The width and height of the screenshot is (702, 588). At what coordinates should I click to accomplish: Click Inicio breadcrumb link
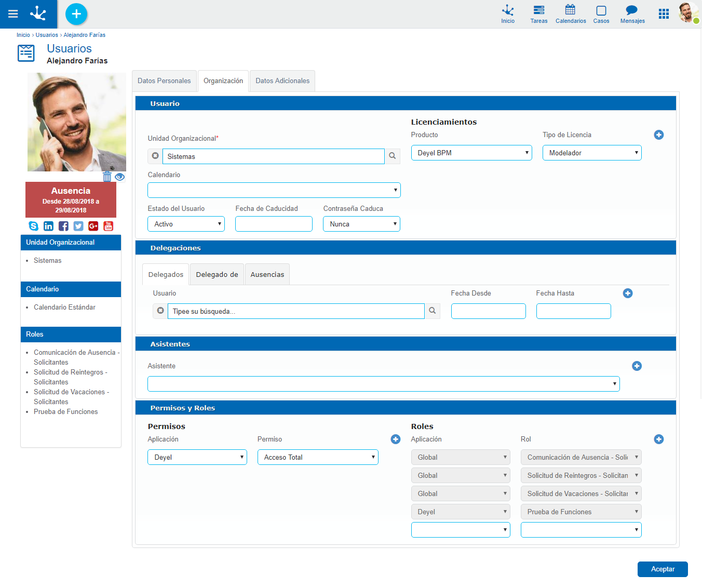click(x=23, y=35)
